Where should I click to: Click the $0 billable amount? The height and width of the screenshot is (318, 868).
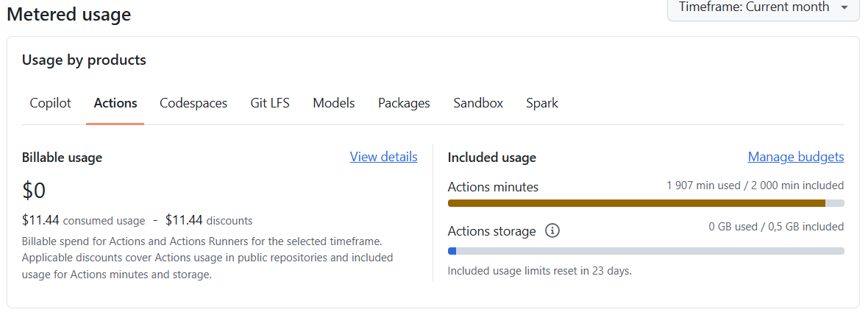(34, 191)
